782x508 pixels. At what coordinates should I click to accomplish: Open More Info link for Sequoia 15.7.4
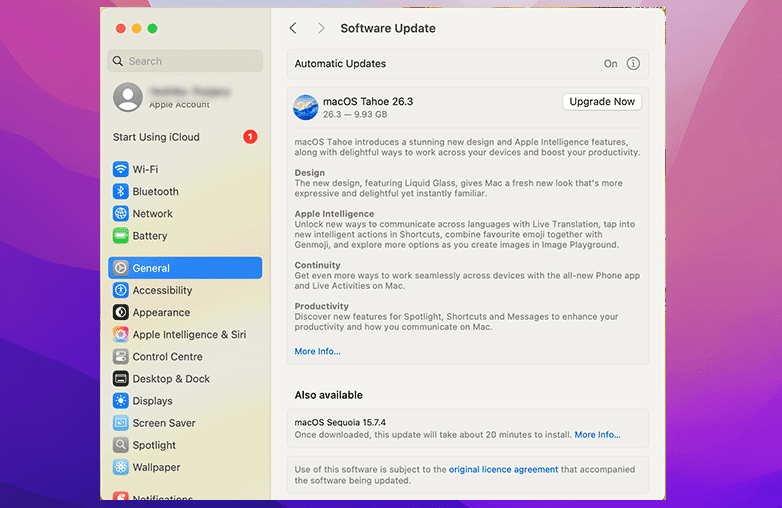597,435
